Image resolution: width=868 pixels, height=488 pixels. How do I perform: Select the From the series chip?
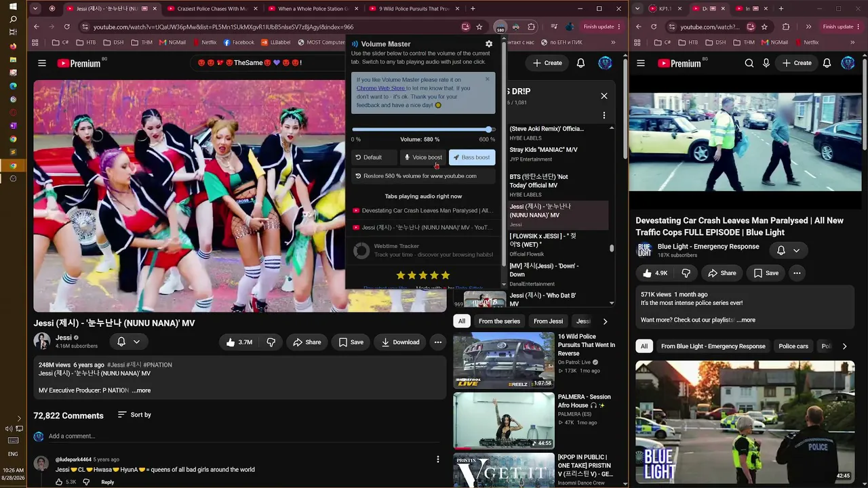tap(499, 321)
